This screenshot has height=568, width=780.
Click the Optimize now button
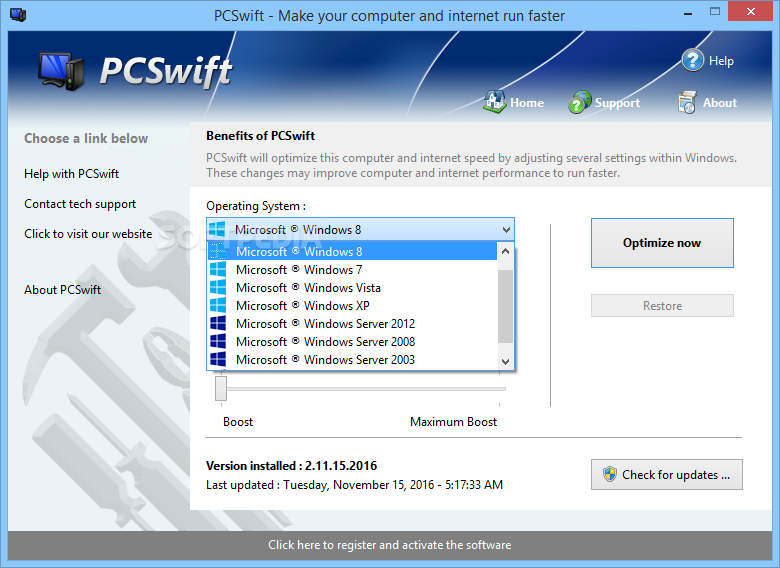[662, 243]
